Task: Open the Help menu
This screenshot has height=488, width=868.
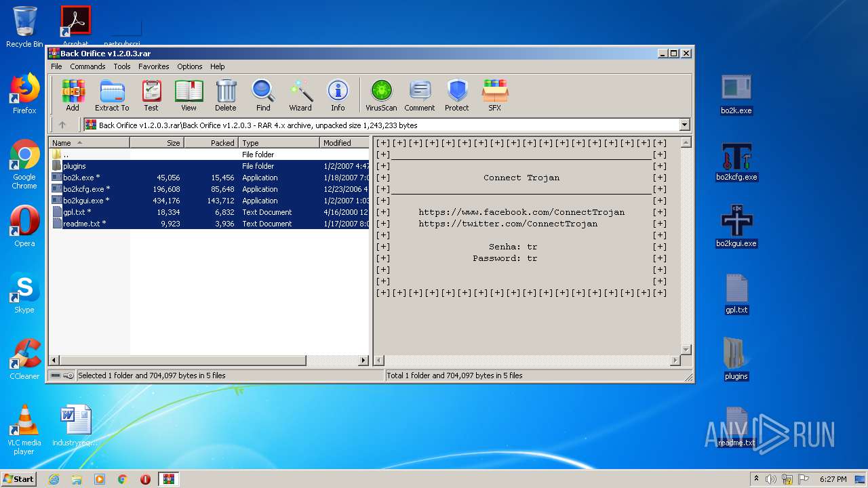Action: click(217, 66)
